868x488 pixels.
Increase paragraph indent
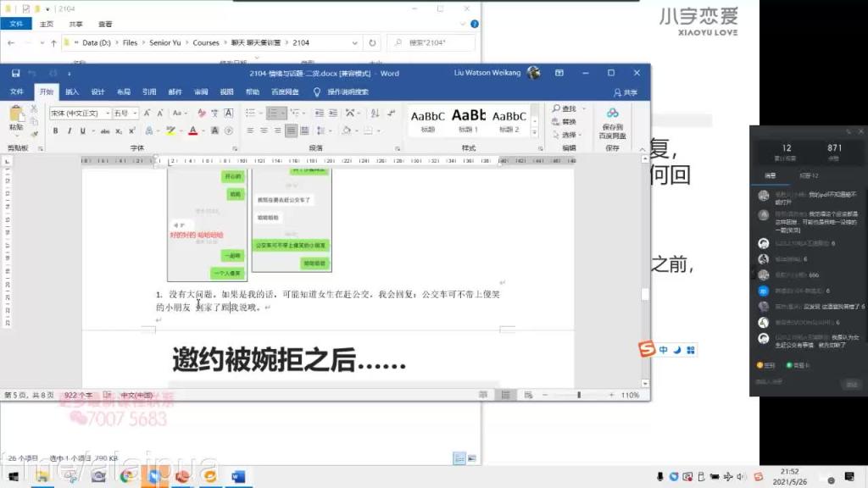pos(332,113)
